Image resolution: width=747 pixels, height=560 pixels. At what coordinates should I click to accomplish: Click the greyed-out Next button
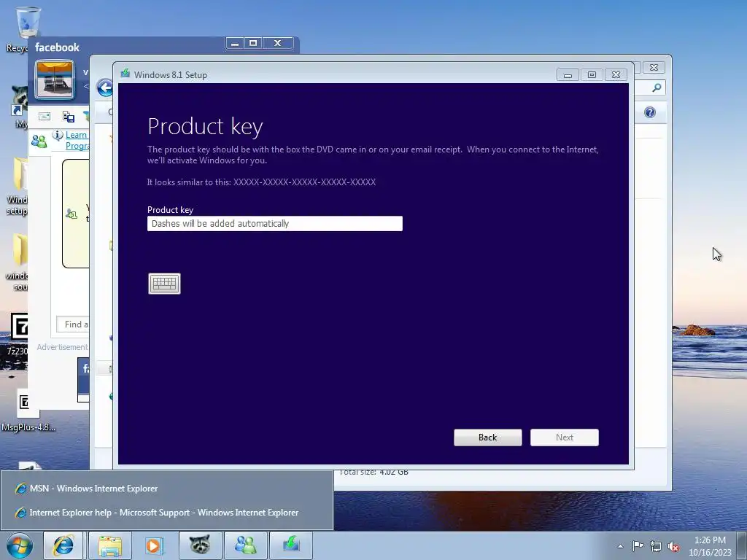pyautogui.click(x=565, y=437)
